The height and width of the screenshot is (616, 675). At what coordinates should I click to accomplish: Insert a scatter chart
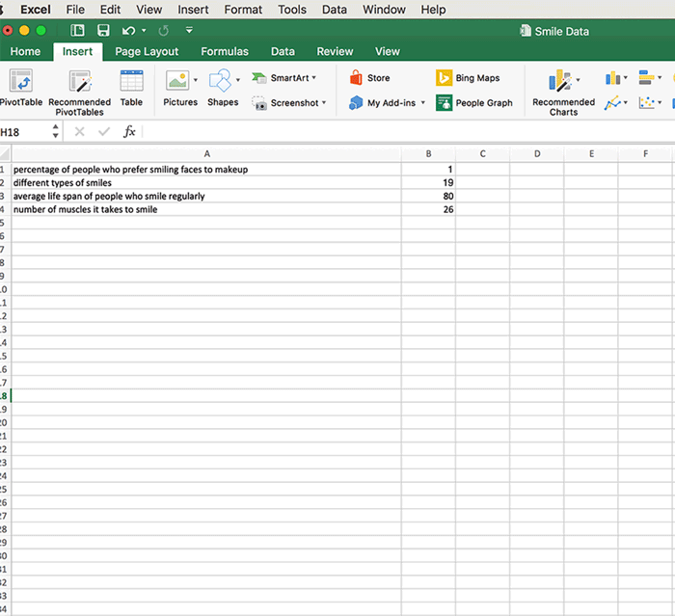tap(647, 103)
